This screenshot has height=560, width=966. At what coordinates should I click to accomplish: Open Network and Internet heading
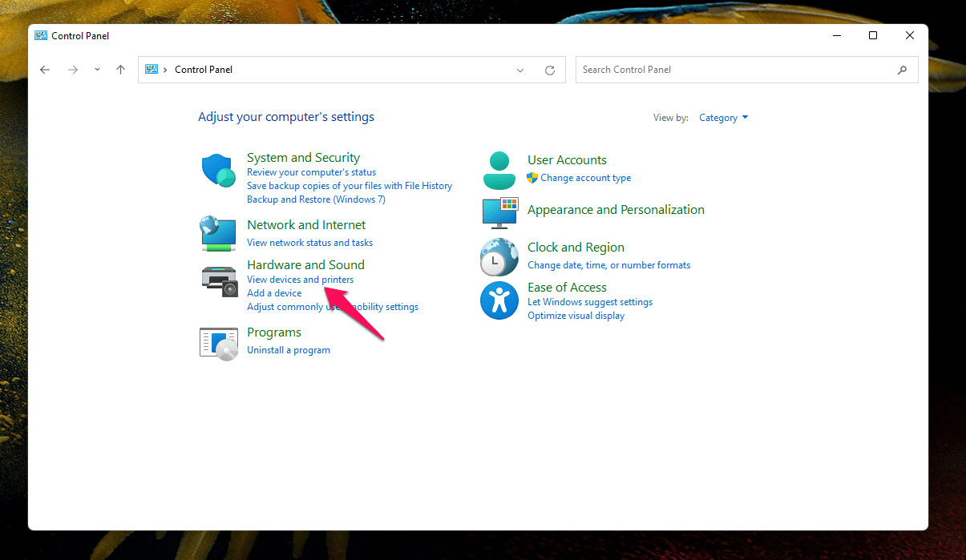[306, 225]
